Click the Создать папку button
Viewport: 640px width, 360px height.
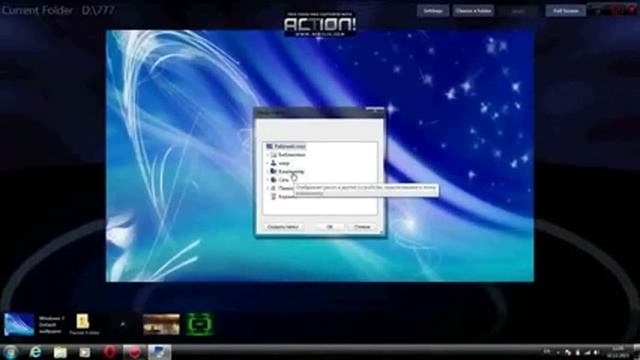[x=283, y=227]
